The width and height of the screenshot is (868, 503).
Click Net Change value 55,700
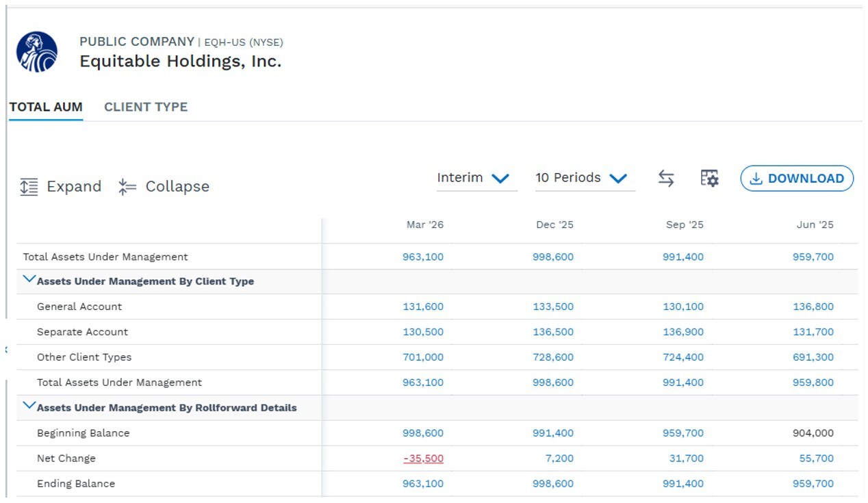tap(816, 459)
